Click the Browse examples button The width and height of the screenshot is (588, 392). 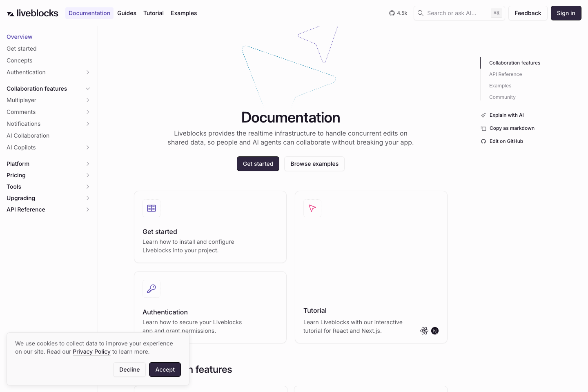(314, 163)
